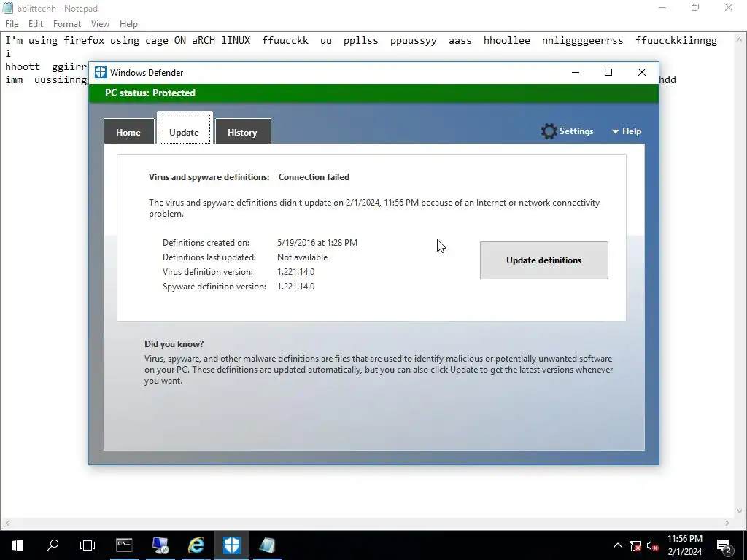Viewport: 747px width, 560px height.
Task: Open the muted volume tray icon
Action: tap(653, 545)
